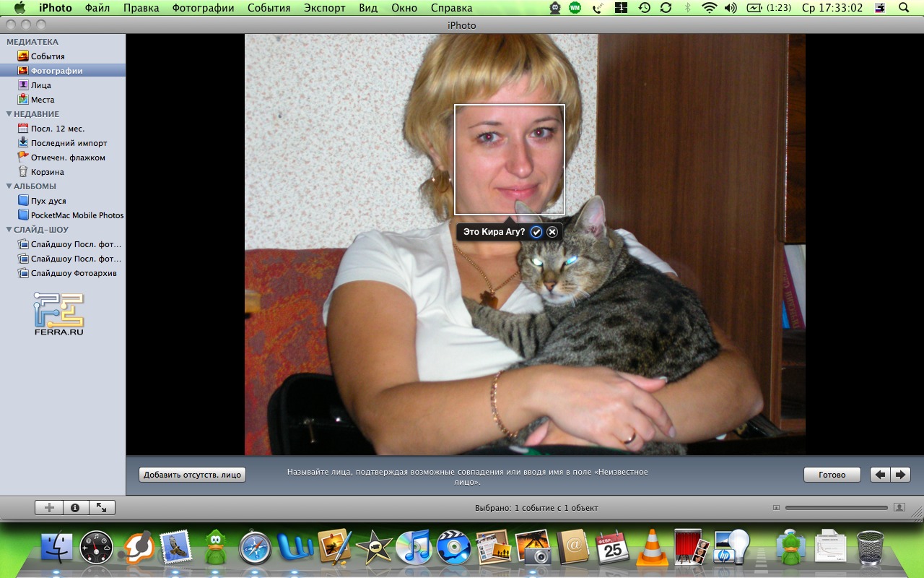Screen dimensions: 924x578
Task: Launch iTunes from the Dock
Action: click(x=414, y=547)
